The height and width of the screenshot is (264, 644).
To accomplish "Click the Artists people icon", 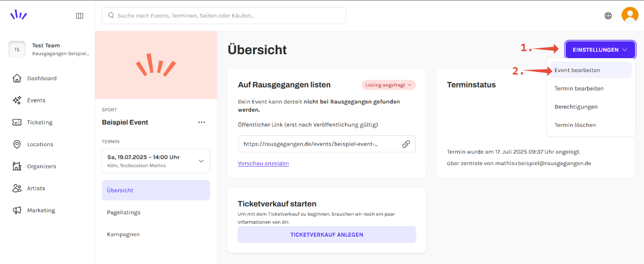I will click(17, 188).
